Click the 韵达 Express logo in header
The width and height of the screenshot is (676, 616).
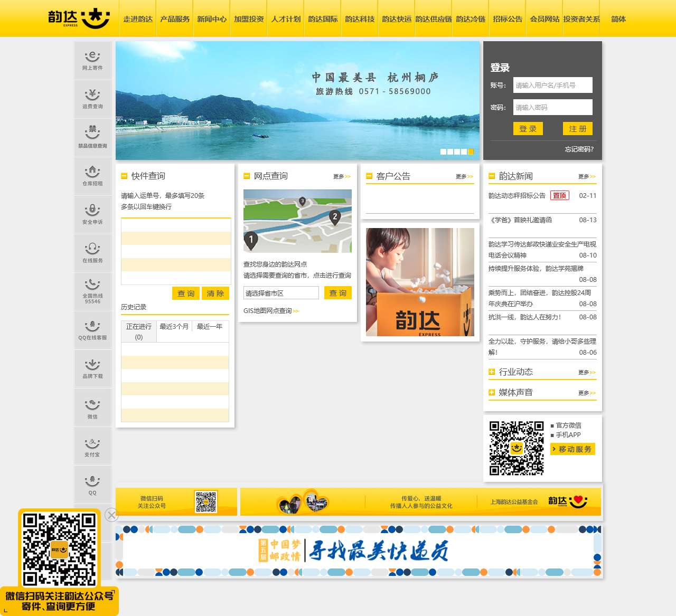pyautogui.click(x=79, y=18)
